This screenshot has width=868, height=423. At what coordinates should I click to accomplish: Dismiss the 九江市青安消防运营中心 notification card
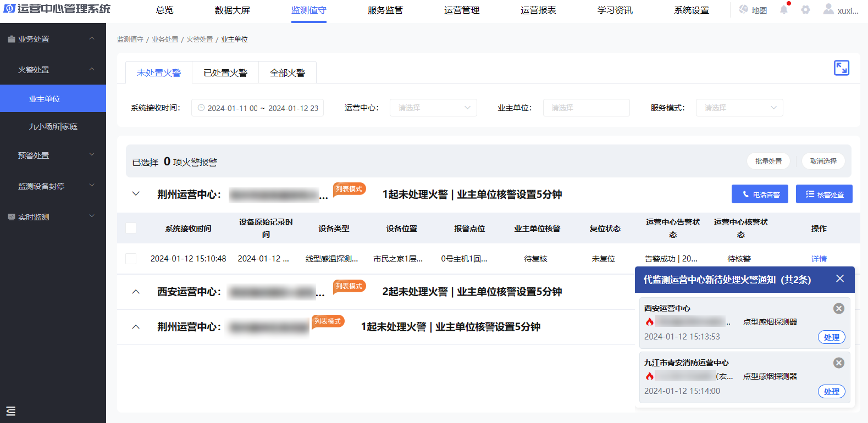coord(838,363)
